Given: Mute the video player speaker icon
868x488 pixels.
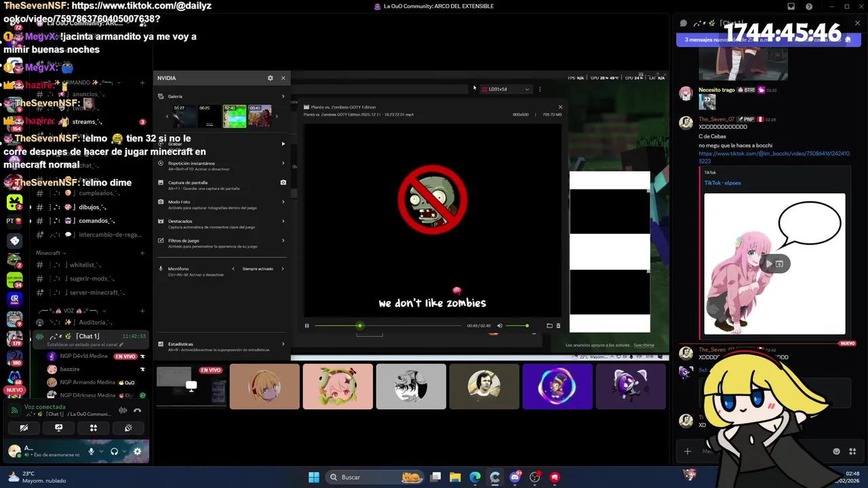Looking at the screenshot, I should 500,326.
